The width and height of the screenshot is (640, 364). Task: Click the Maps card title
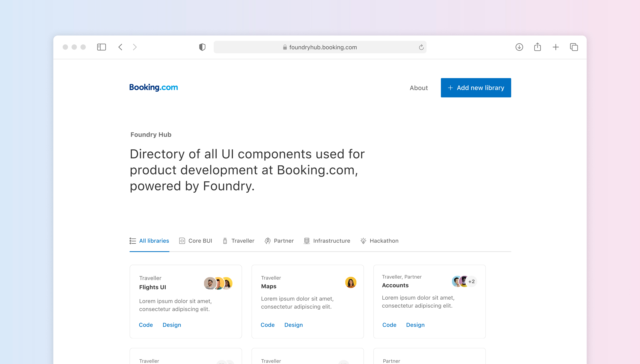click(x=269, y=286)
